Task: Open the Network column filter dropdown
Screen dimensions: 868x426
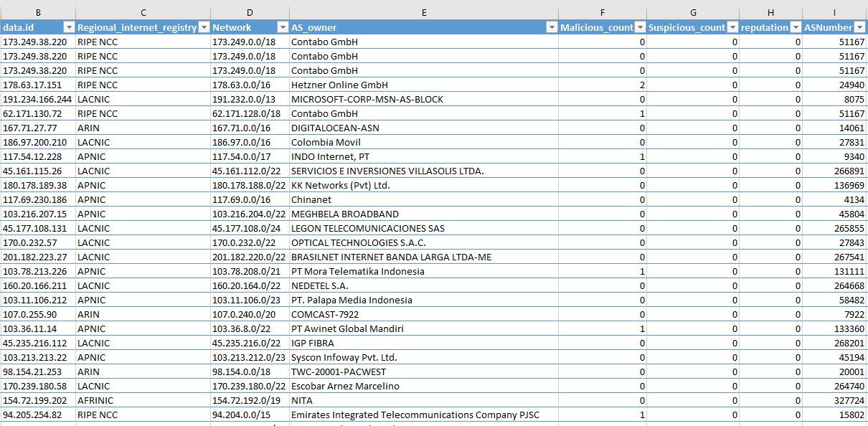Action: 282,27
